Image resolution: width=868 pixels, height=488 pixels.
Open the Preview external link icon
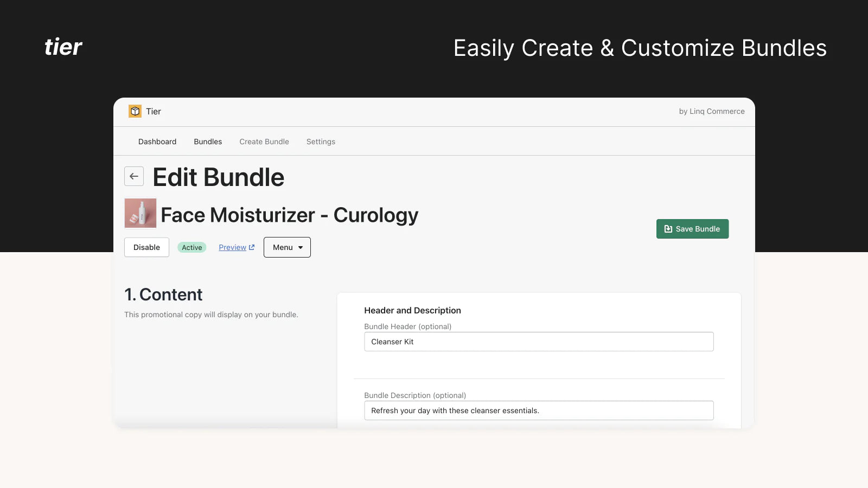click(x=252, y=247)
